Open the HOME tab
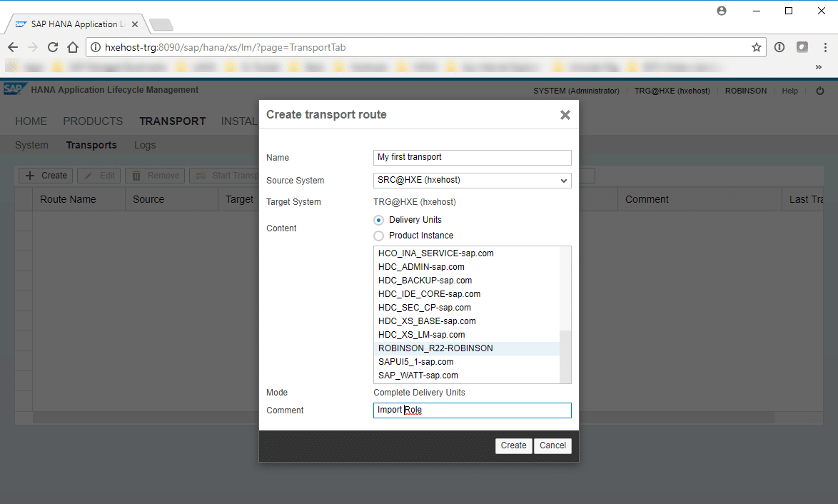The image size is (838, 504). [31, 121]
